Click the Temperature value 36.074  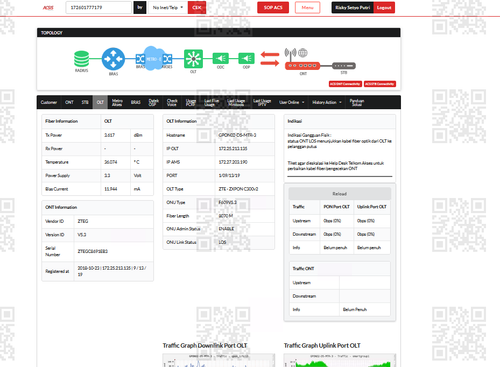111,162
